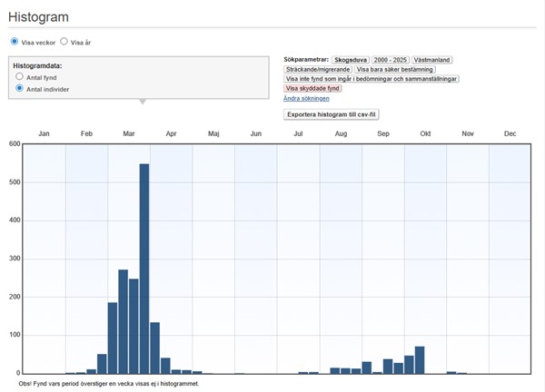Select the 'Visa år' radio button
This screenshot has height=392, width=545.
pos(64,42)
